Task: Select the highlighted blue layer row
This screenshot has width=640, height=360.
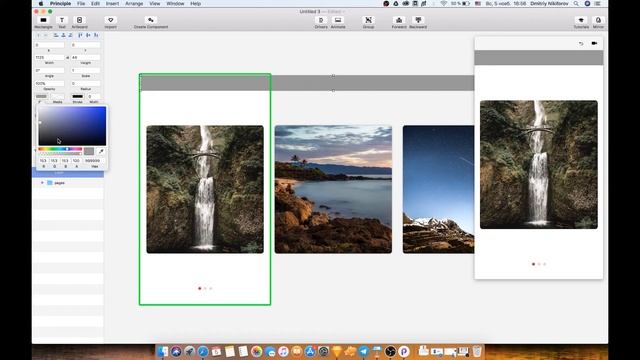Action: pyautogui.click(x=68, y=173)
